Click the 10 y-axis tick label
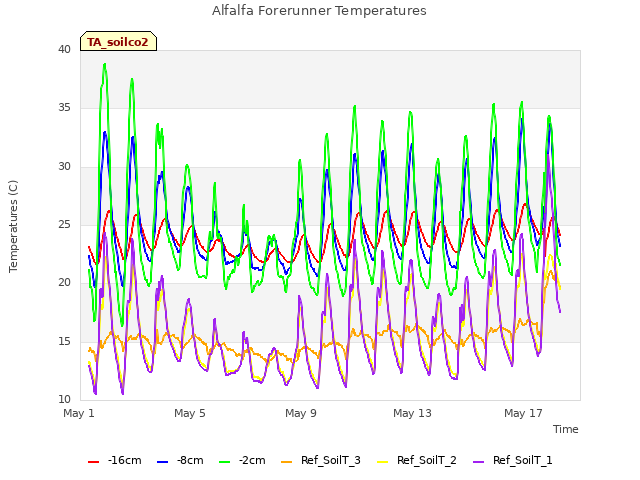Screen dimensions: 640x480 64,399
